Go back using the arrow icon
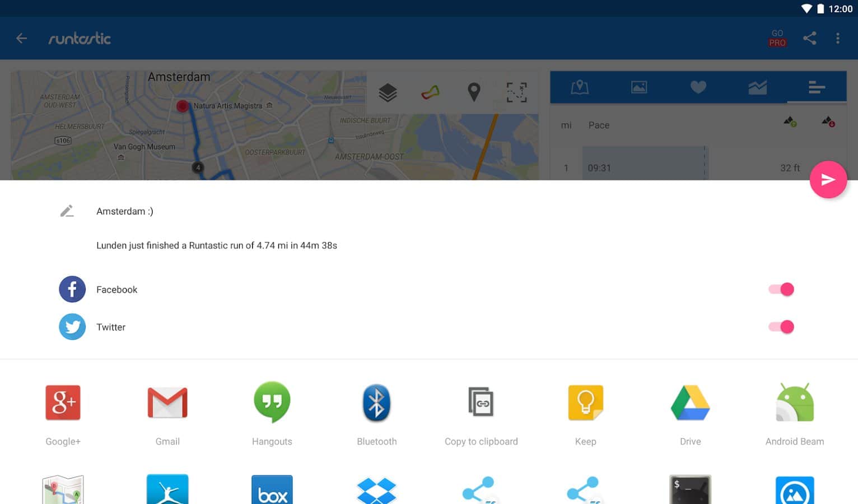This screenshot has height=504, width=858. (22, 39)
